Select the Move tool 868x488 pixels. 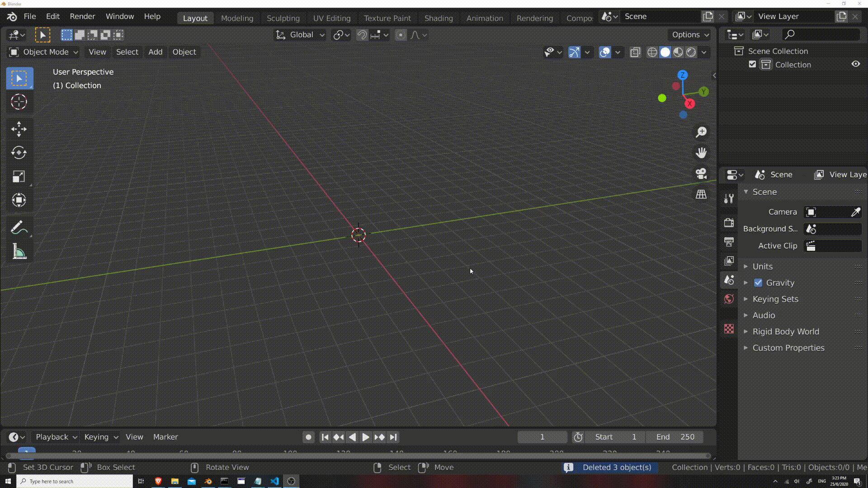point(19,130)
